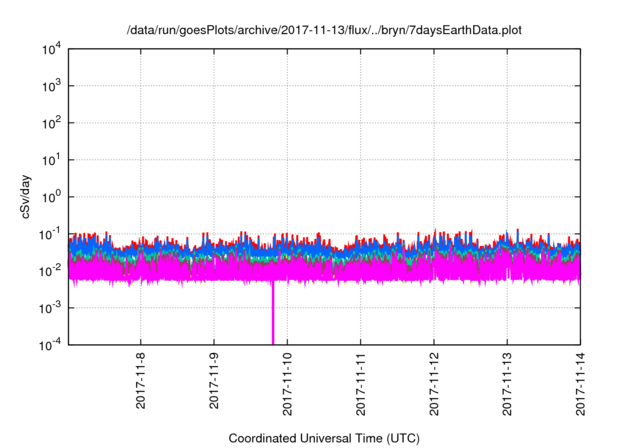The width and height of the screenshot is (640, 448).
Task: Click the 10^2 y-axis tick label
Action: tap(52, 123)
